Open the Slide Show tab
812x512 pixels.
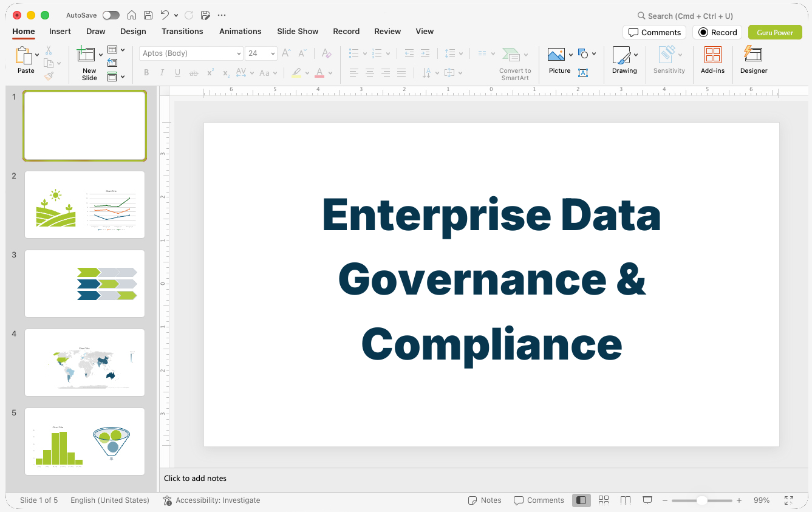[298, 32]
